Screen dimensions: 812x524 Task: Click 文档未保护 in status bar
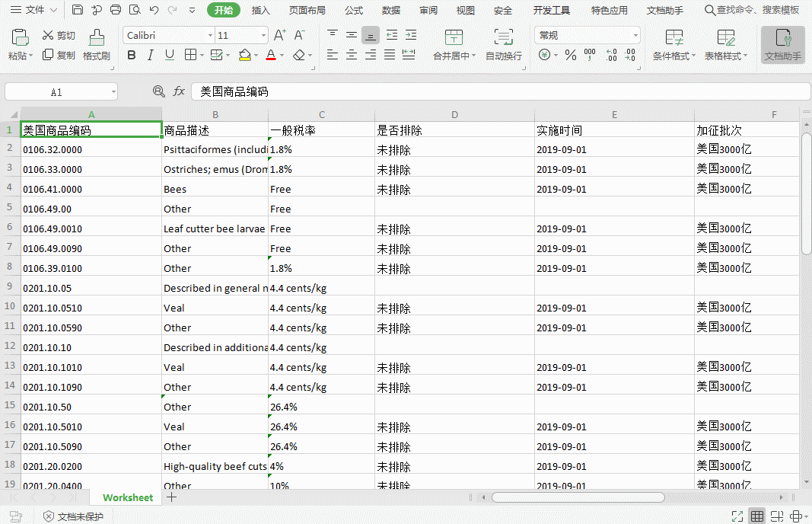click(74, 516)
